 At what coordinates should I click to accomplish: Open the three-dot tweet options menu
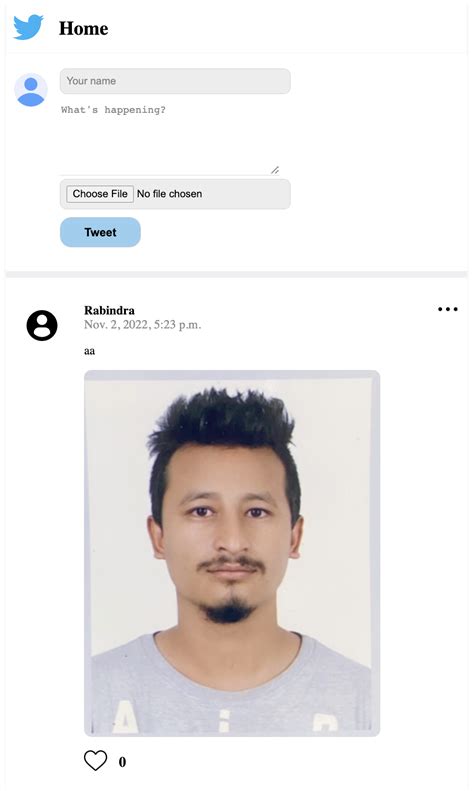448,309
